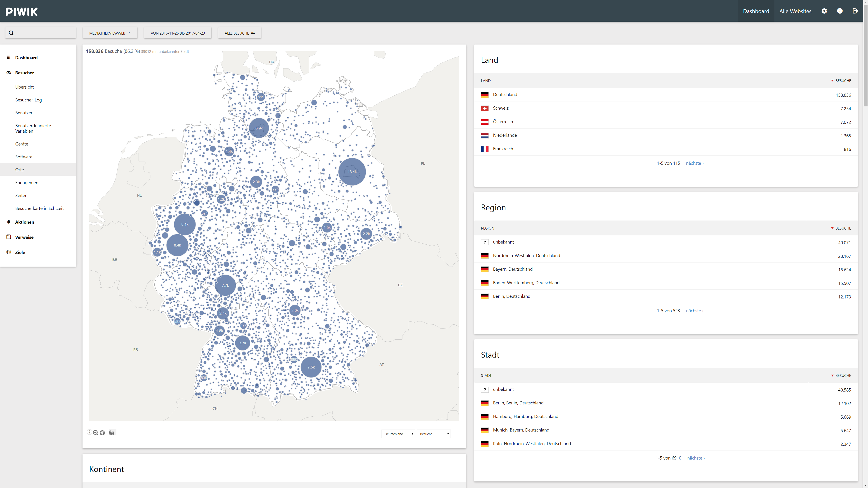Expand the Aktionen sidebar section

coord(24,222)
